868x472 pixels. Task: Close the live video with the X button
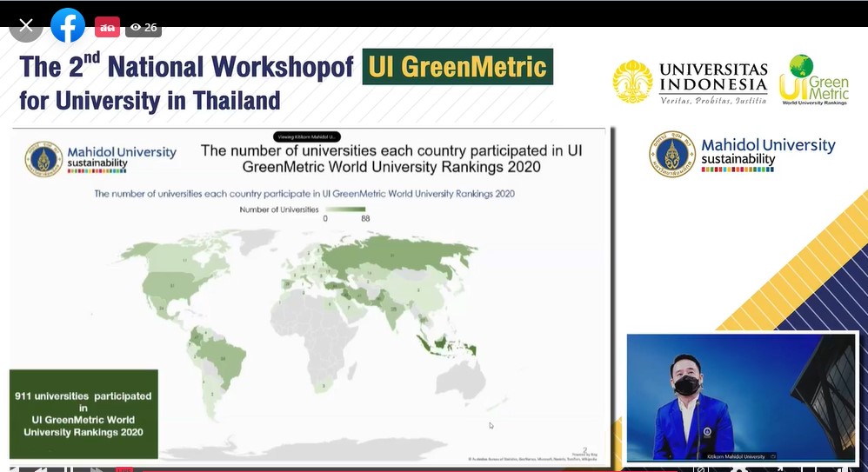[25, 25]
